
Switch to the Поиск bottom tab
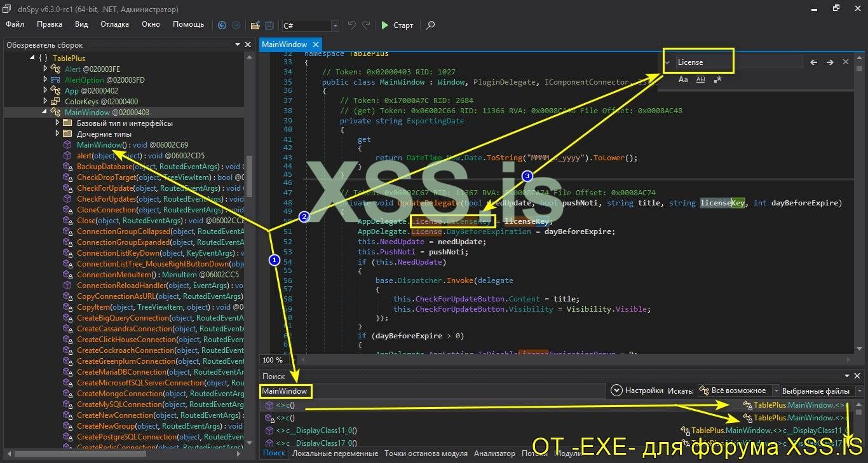point(274,453)
